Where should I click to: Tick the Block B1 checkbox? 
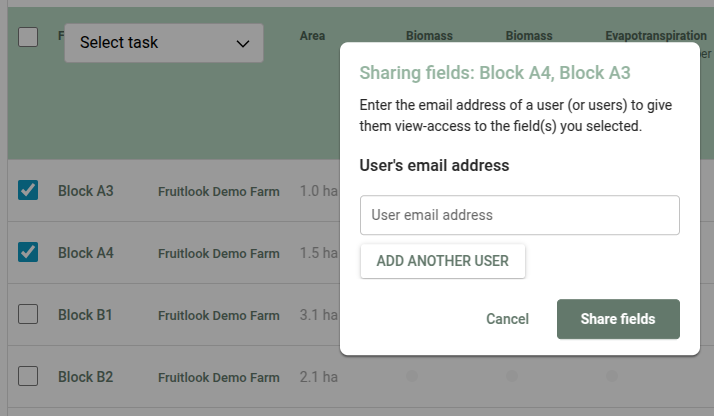(x=28, y=314)
